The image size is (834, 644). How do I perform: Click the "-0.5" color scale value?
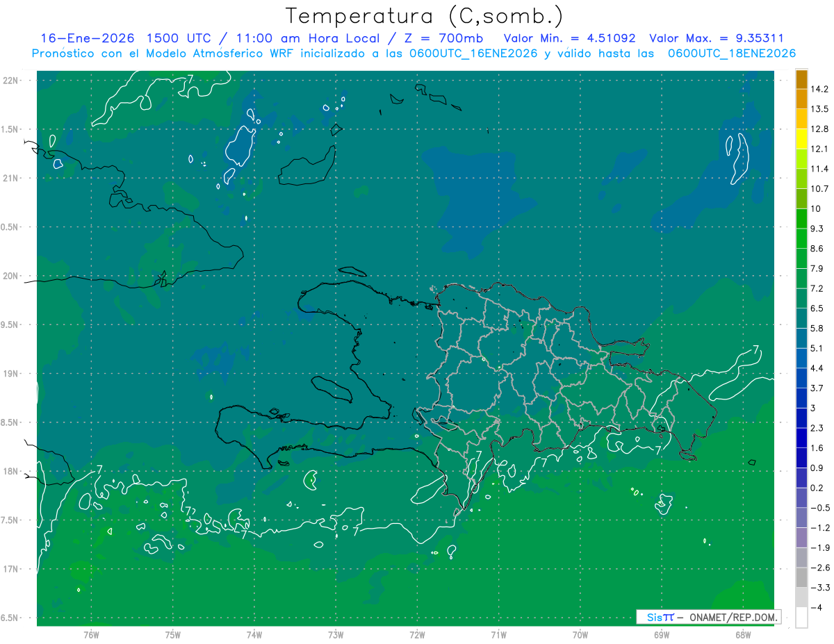click(x=819, y=508)
